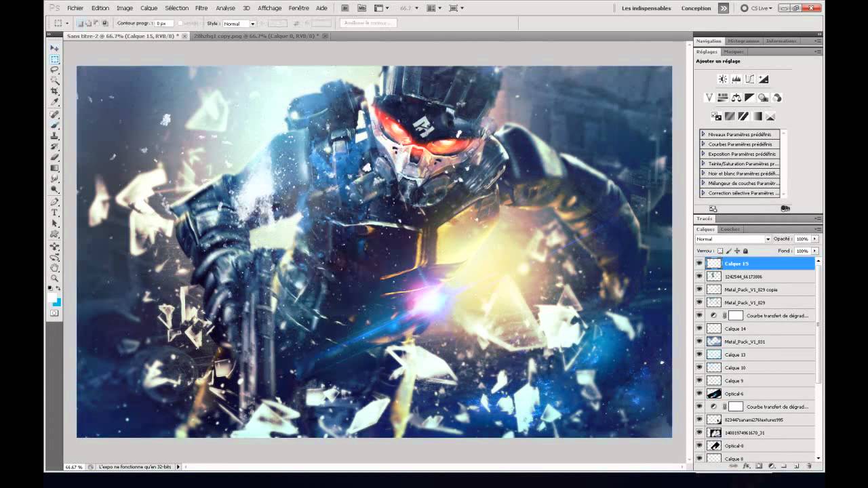
Task: Hide the Optical-6 layer
Action: [x=699, y=394]
